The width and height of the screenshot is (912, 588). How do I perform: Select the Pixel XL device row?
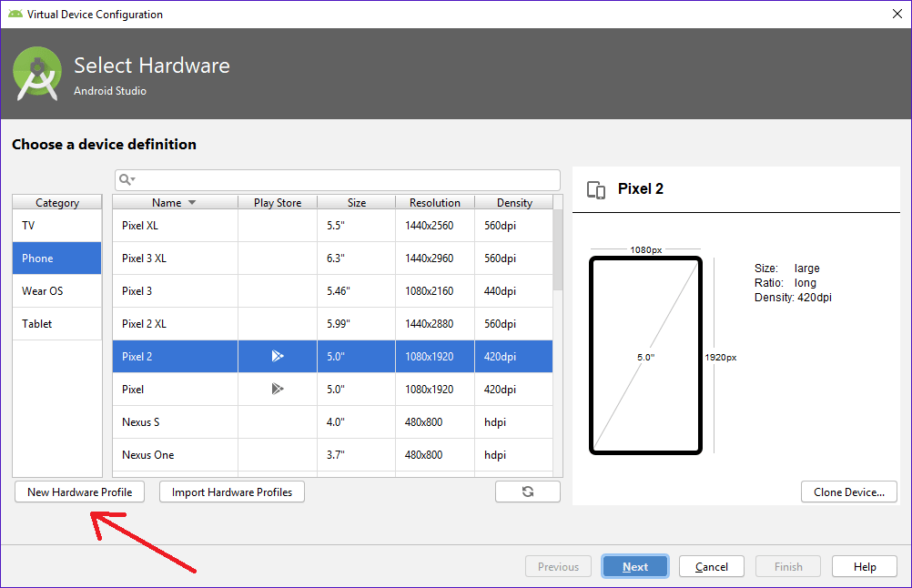tap(332, 226)
